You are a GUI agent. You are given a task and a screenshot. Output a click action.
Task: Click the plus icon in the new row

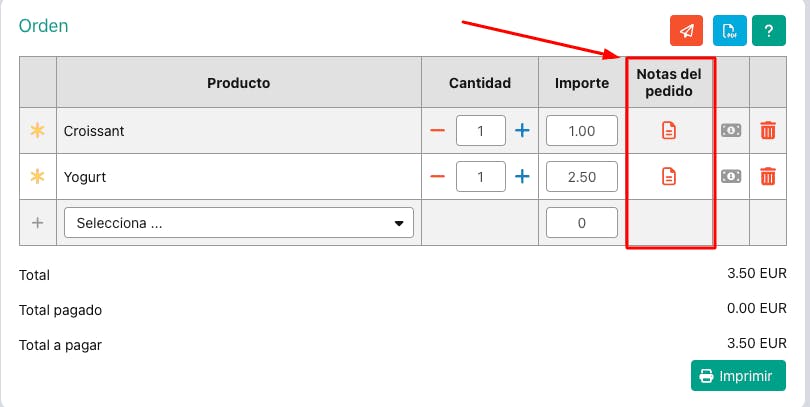pos(38,223)
